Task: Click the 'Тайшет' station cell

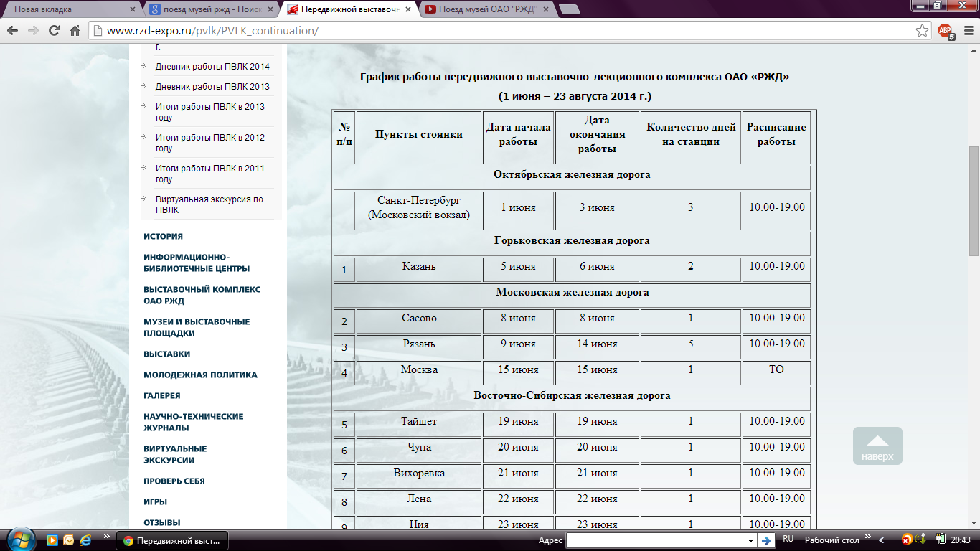Action: pos(419,424)
